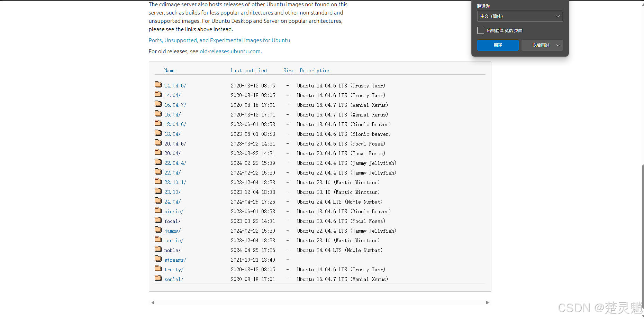Viewport: 644px width, 319px height.
Task: Open the bionic/ directory link
Action: click(x=174, y=212)
